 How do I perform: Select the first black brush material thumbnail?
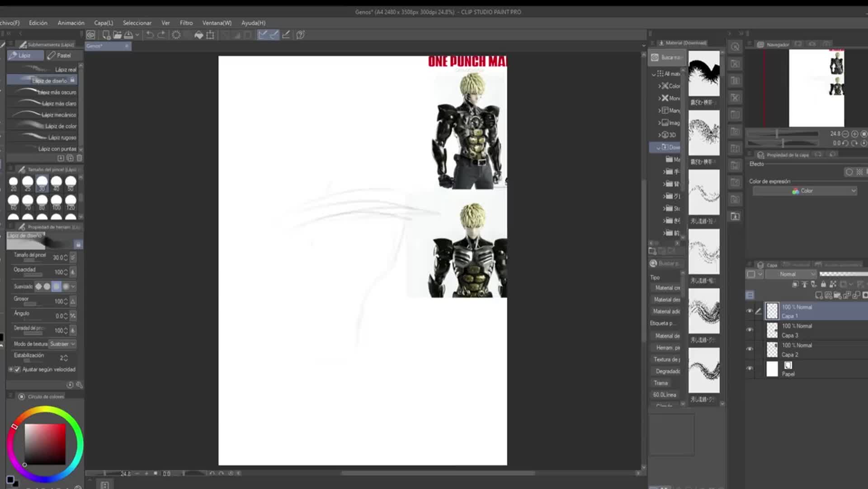tap(704, 73)
